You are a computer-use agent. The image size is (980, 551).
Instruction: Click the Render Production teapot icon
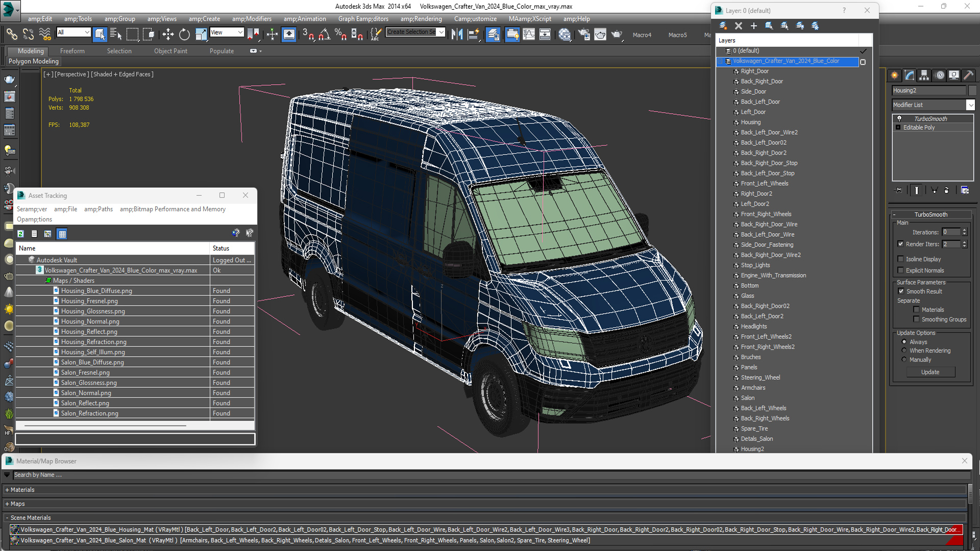[x=617, y=34]
